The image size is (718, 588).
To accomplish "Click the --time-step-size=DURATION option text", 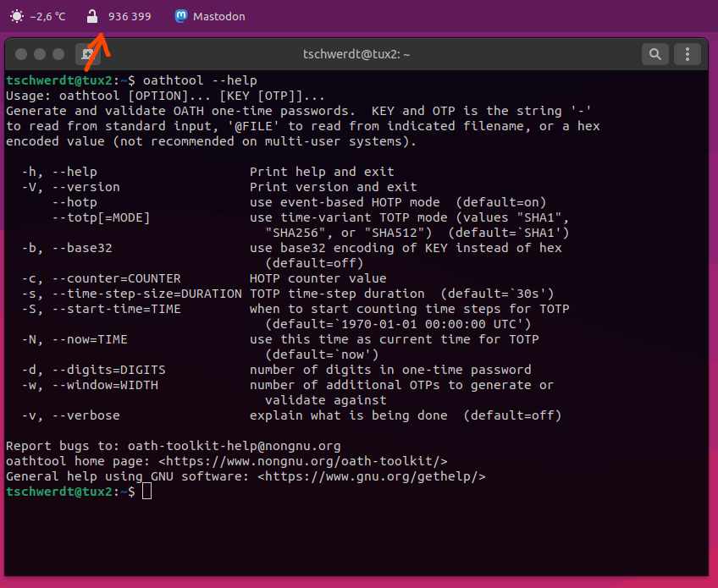I will [x=147, y=294].
